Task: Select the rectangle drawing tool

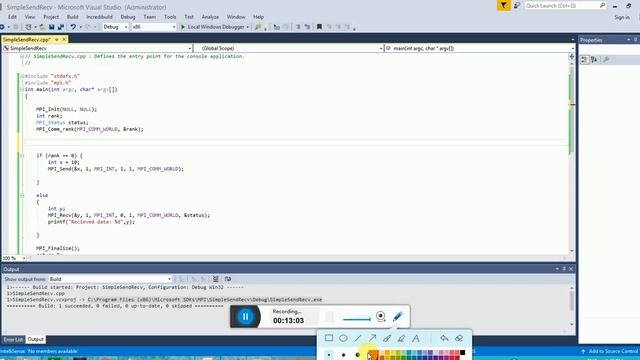Action: click(329, 338)
